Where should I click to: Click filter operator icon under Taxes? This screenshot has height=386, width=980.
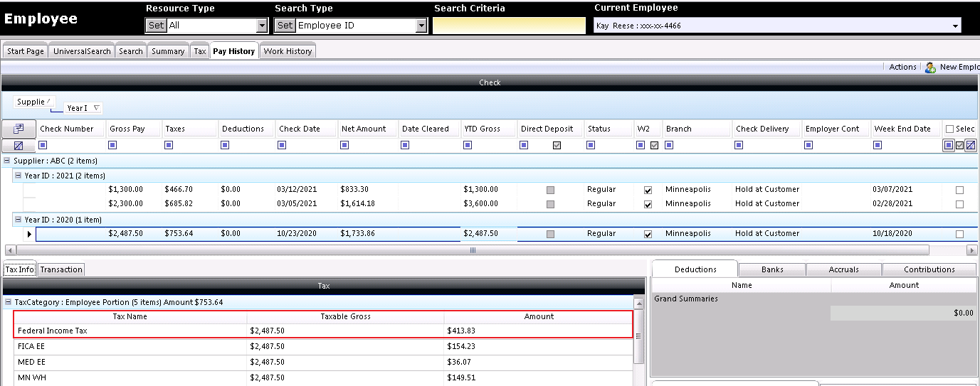(169, 145)
